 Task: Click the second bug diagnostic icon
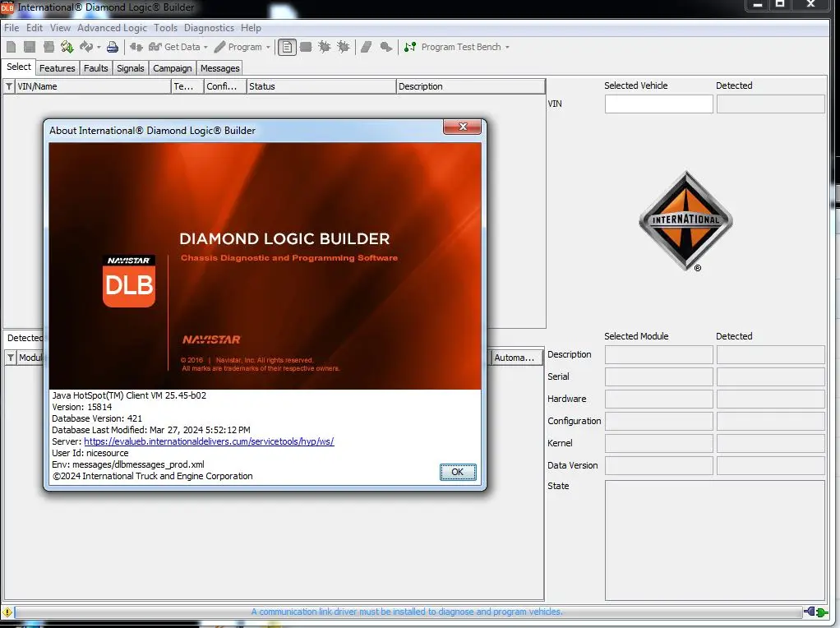coord(344,47)
